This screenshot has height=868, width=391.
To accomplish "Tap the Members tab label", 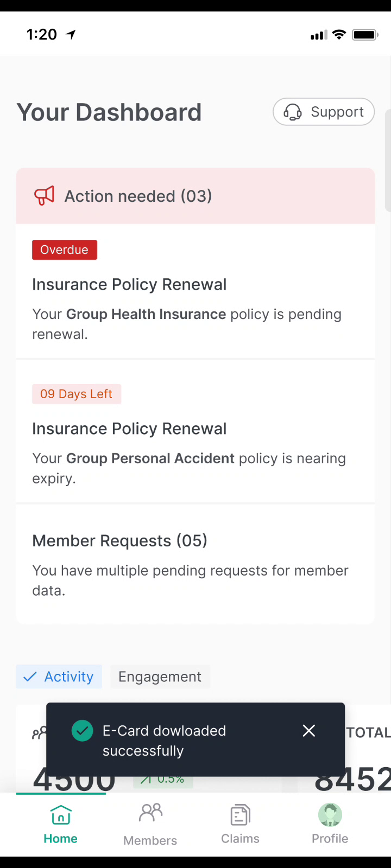I will pyautogui.click(x=150, y=840).
